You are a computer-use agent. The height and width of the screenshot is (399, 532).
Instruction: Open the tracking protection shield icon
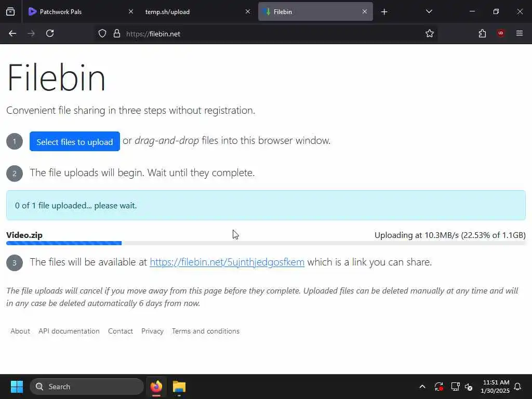(x=102, y=34)
